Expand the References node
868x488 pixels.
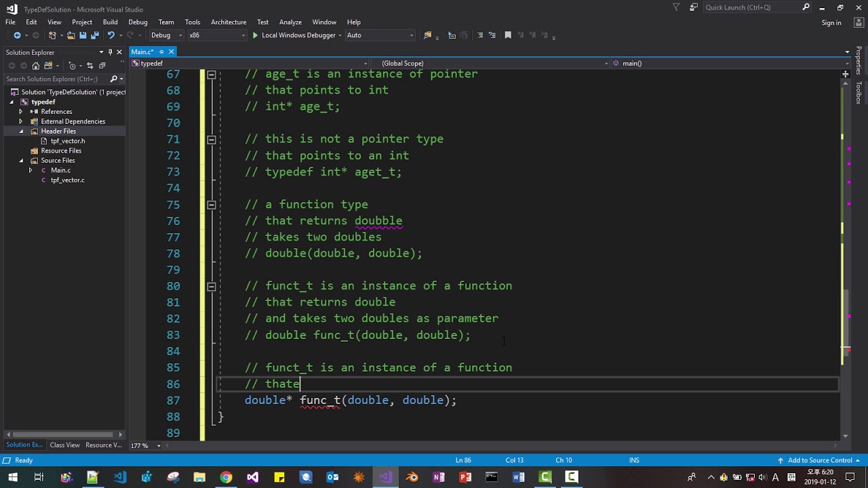[20, 112]
